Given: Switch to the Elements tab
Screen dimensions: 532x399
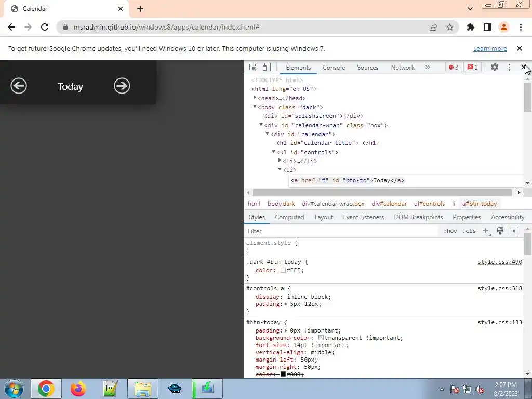Looking at the screenshot, I should [298, 67].
